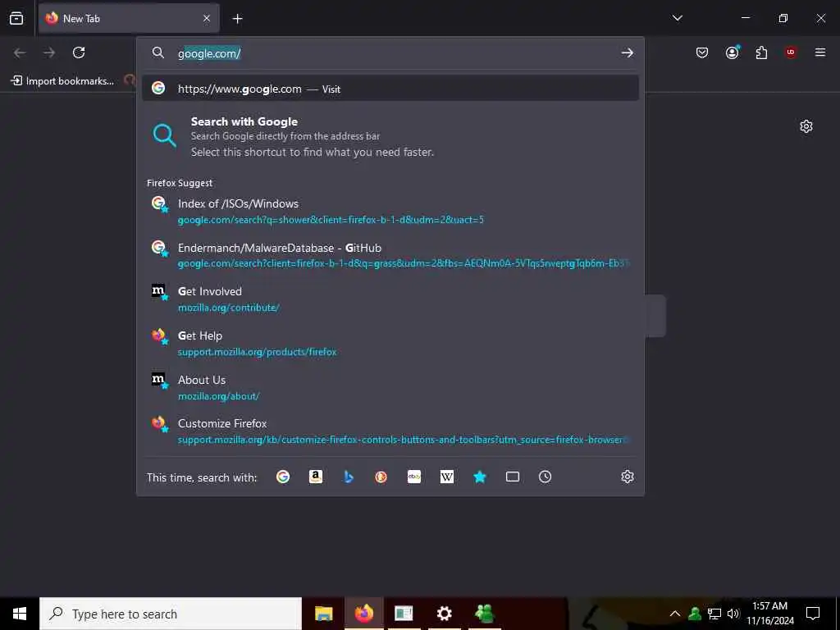
Task: Open the Customize Firefox bookmark suggestion
Action: 390,431
